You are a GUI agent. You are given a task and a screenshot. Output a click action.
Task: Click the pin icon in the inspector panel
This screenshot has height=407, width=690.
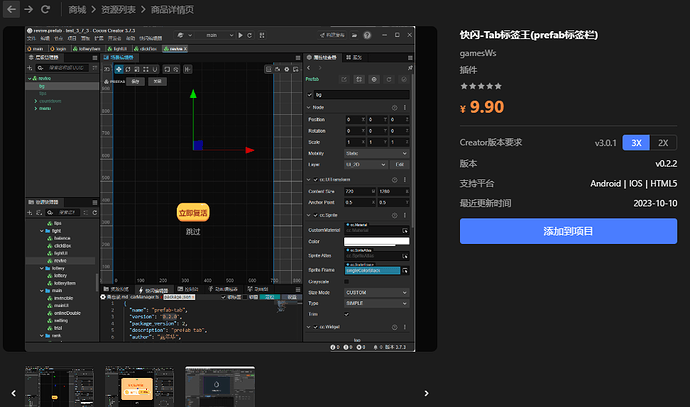410,68
